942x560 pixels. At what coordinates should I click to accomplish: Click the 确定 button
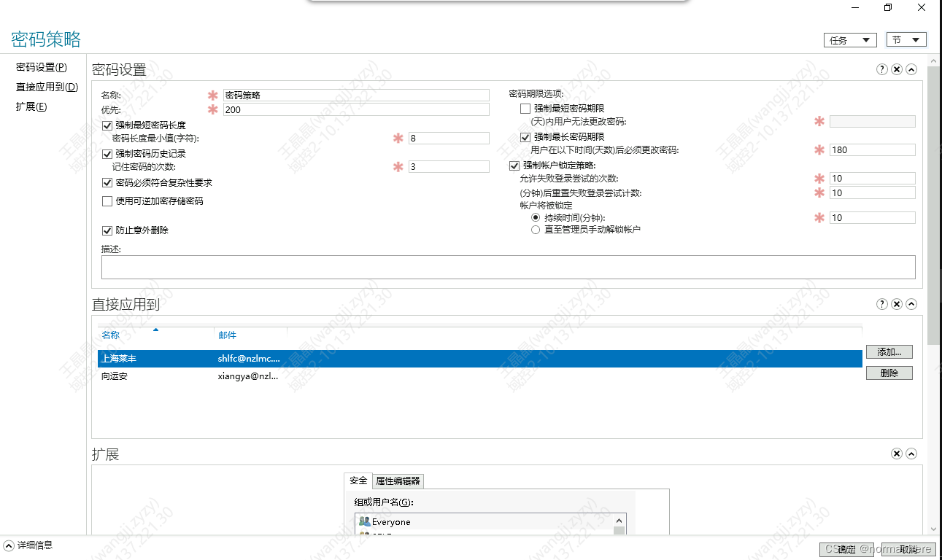tap(846, 549)
